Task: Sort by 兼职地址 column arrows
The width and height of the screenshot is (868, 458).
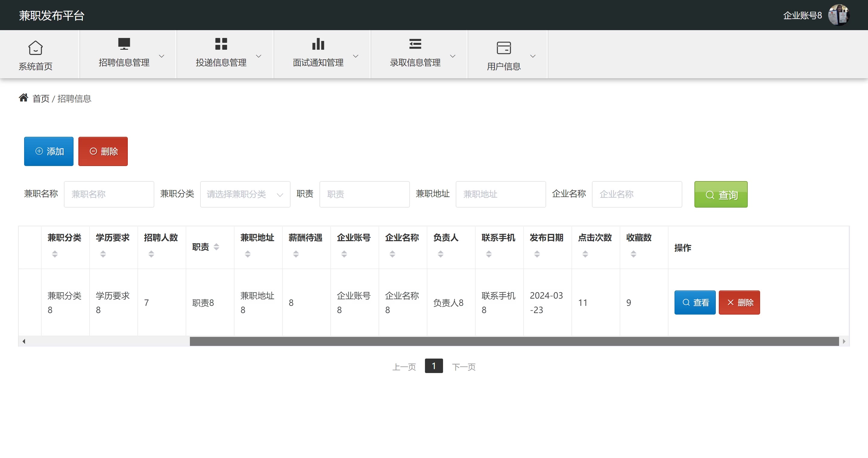Action: (x=248, y=254)
